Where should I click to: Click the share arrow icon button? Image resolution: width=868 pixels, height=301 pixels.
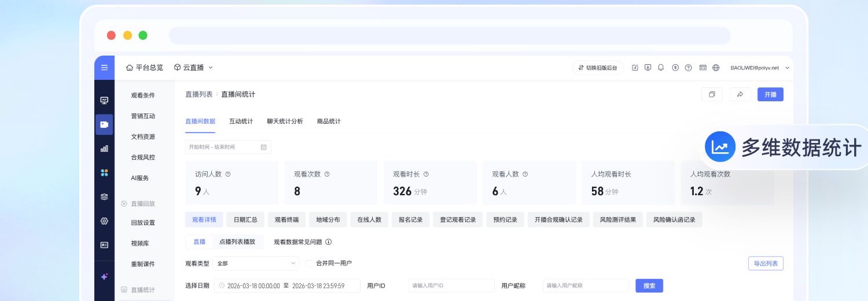pyautogui.click(x=740, y=94)
